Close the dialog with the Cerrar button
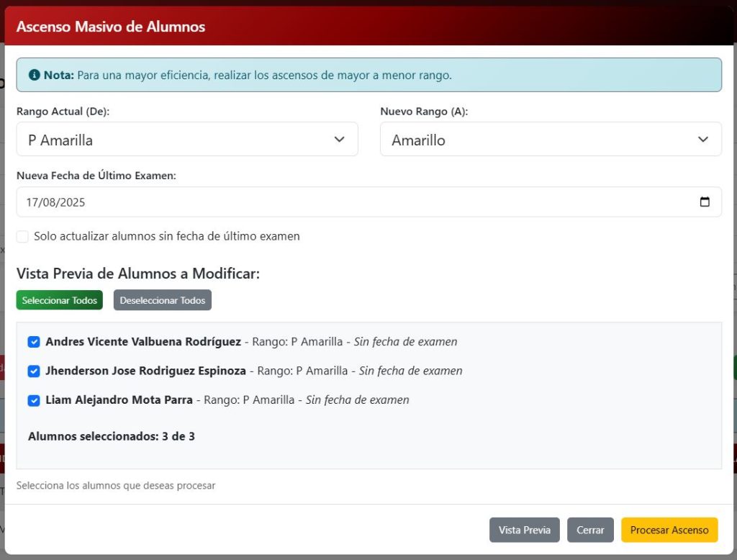Screen dimensions: 737x560 (x=590, y=530)
